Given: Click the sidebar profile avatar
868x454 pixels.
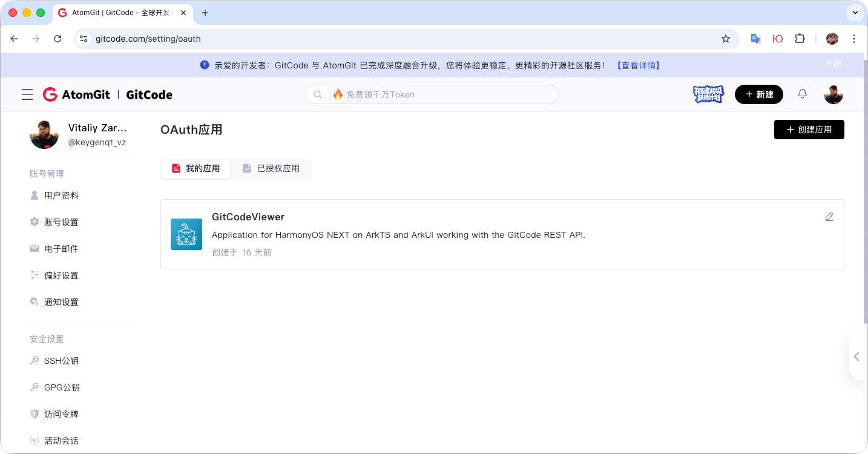Looking at the screenshot, I should pyautogui.click(x=44, y=134).
